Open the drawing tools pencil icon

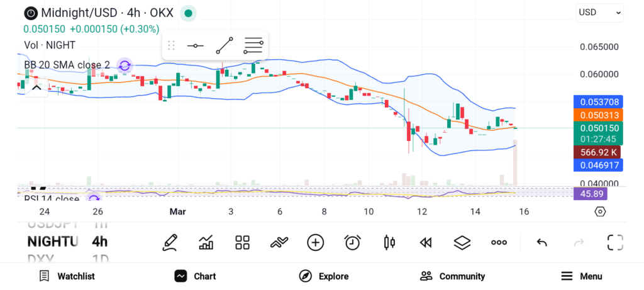point(169,242)
